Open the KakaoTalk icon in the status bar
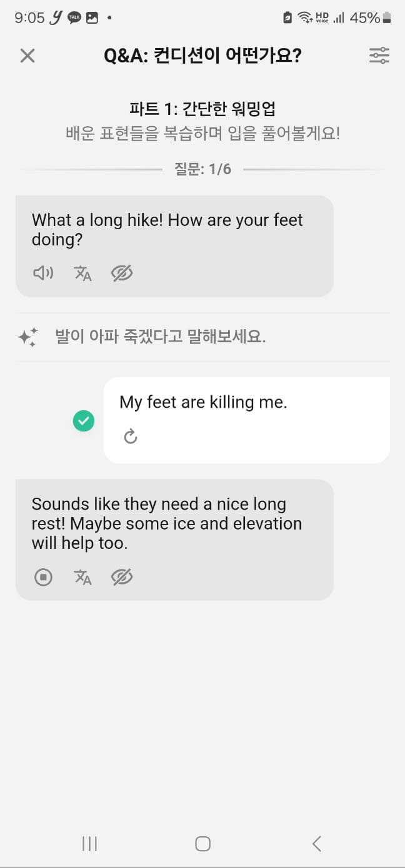 (74, 18)
